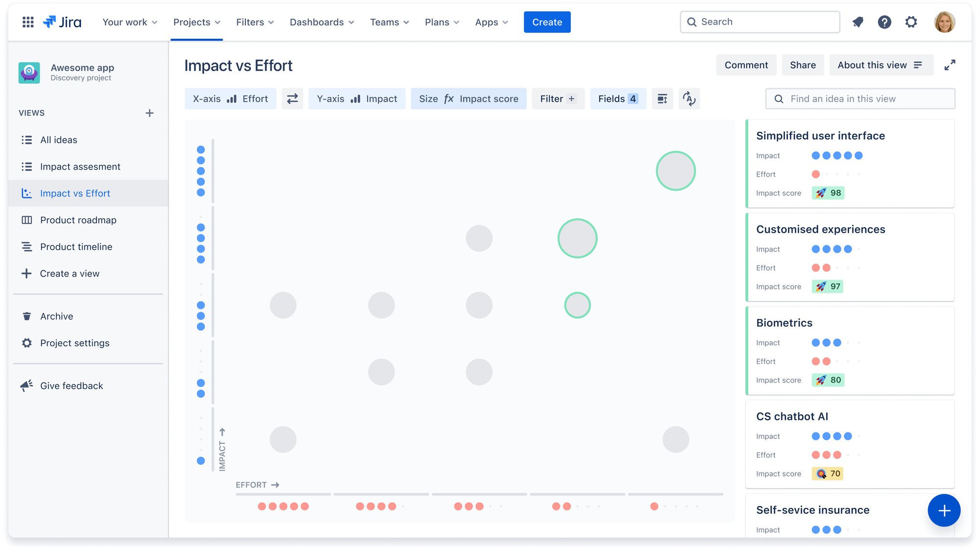Click the Impact score 97 badge
The image size is (980, 551).
(828, 287)
